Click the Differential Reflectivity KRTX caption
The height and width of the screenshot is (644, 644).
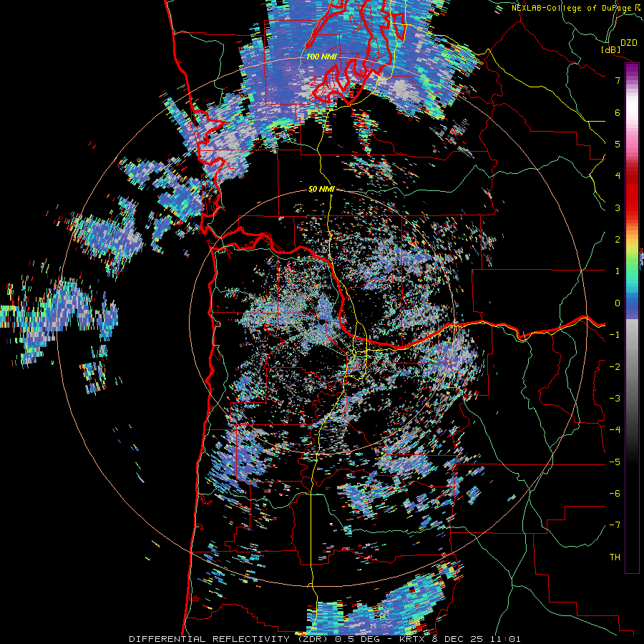pyautogui.click(x=325, y=639)
